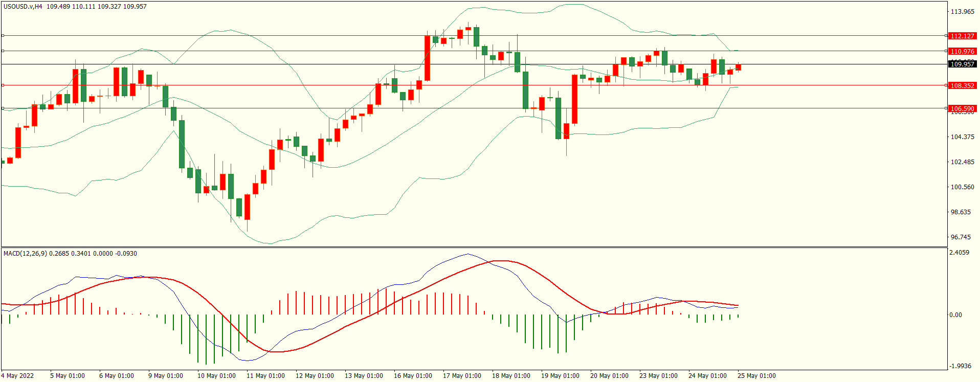
Task: Click the 20 May 01:00 time label
Action: (609, 375)
